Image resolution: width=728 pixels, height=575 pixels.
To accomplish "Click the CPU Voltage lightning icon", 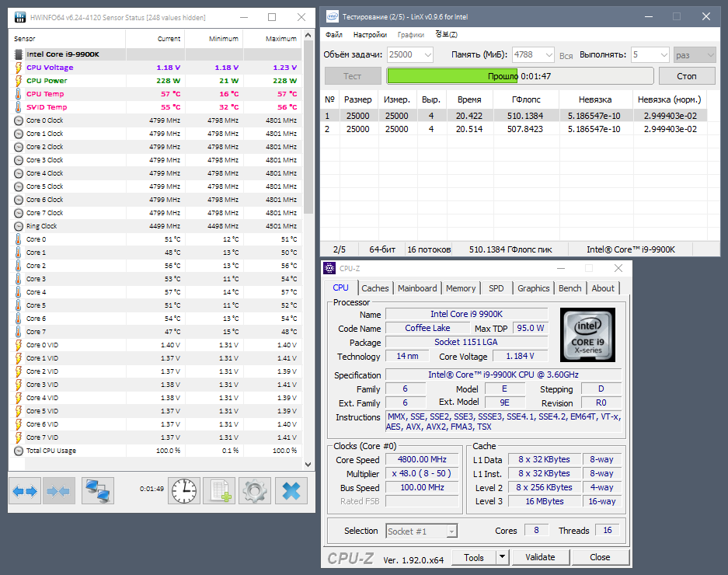I will [x=18, y=68].
